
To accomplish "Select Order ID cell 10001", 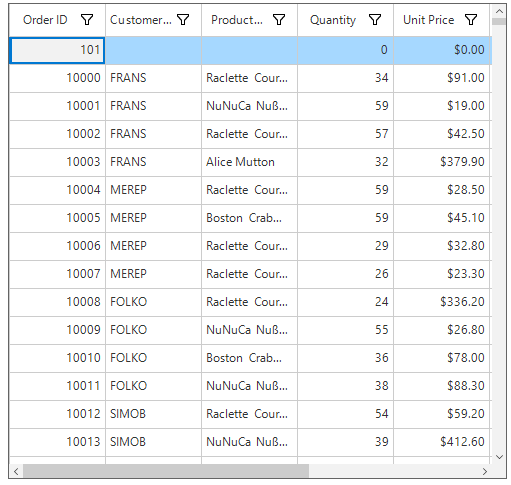I will click(57, 106).
